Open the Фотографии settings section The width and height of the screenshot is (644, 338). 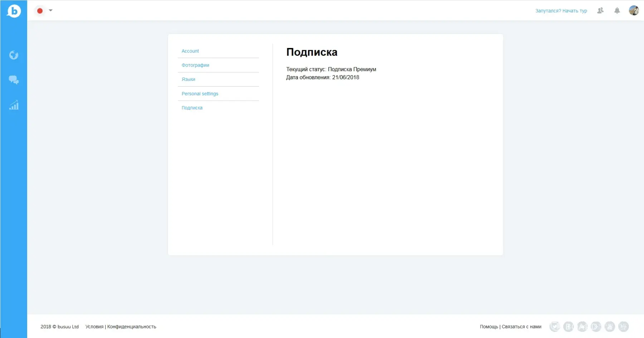195,65
